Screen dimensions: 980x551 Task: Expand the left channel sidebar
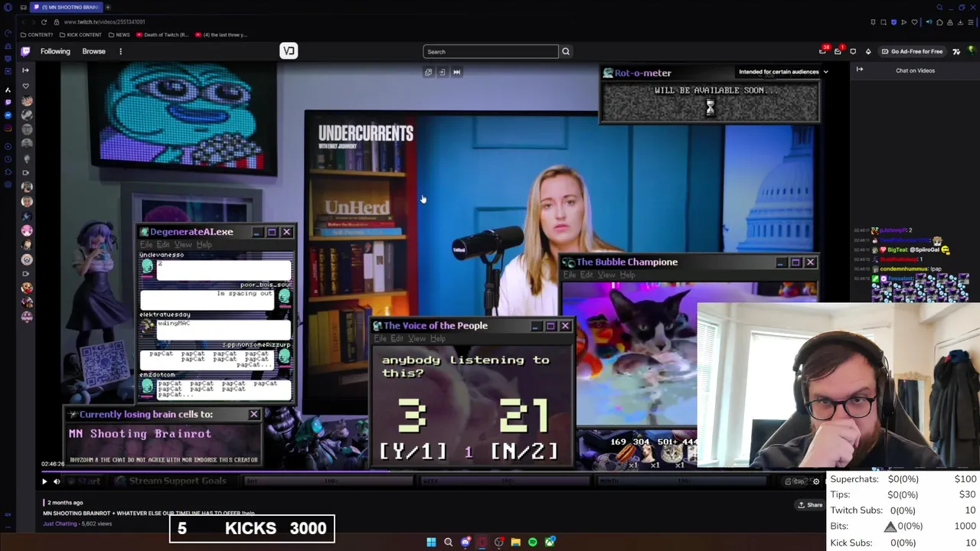click(x=25, y=70)
